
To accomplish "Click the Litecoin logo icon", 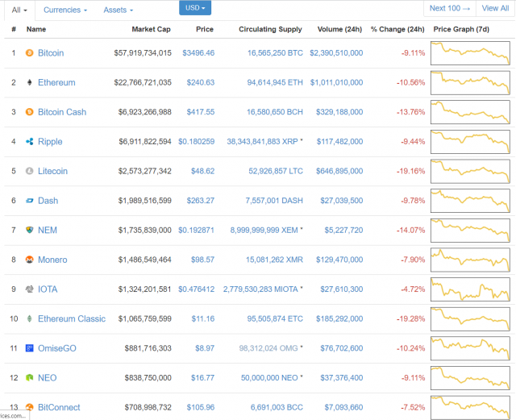I will (x=30, y=171).
